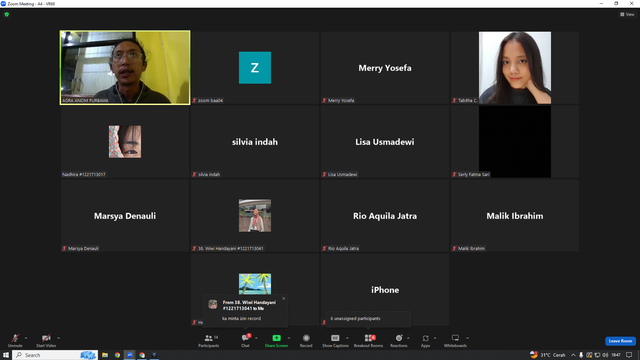Open the Chat panel
The image size is (640, 360).
coord(245,340)
